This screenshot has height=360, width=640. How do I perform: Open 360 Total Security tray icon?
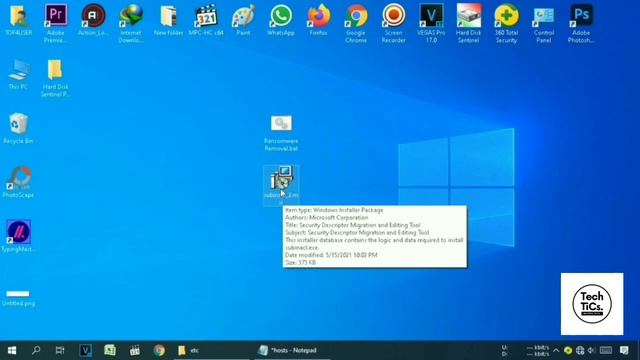click(x=568, y=350)
